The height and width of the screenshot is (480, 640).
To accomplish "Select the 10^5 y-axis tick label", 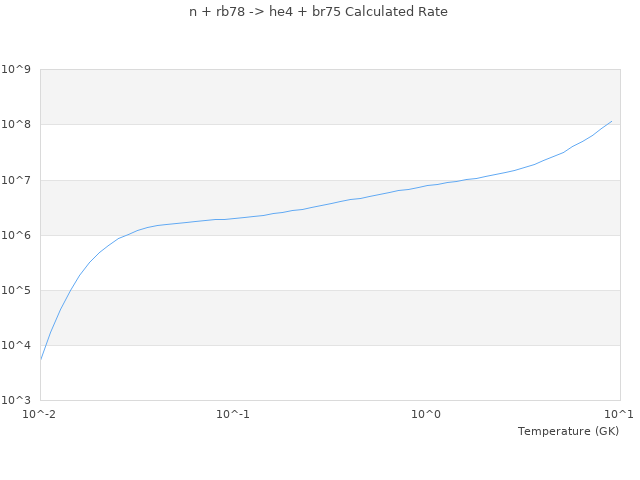I will pyautogui.click(x=17, y=290).
